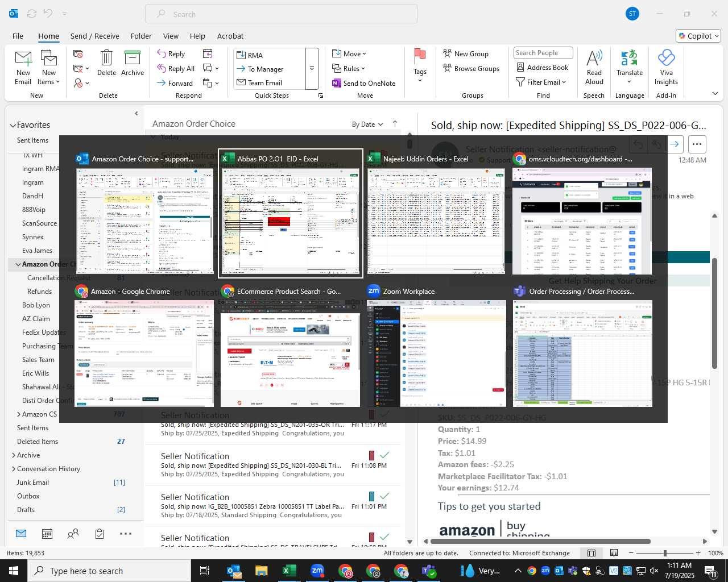This screenshot has width=728, height=582.
Task: Open the Rules dropdown
Action: coord(349,68)
